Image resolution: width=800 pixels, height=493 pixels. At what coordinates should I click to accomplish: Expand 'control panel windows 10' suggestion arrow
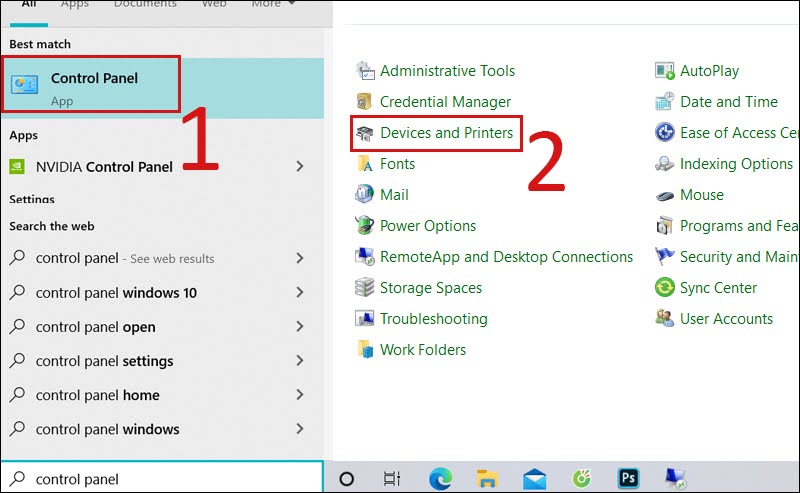tap(300, 293)
